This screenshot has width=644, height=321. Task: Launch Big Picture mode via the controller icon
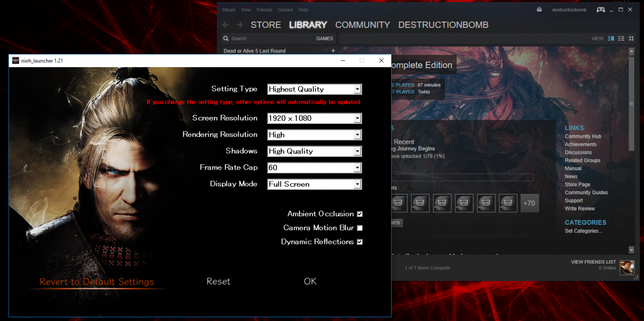601,10
